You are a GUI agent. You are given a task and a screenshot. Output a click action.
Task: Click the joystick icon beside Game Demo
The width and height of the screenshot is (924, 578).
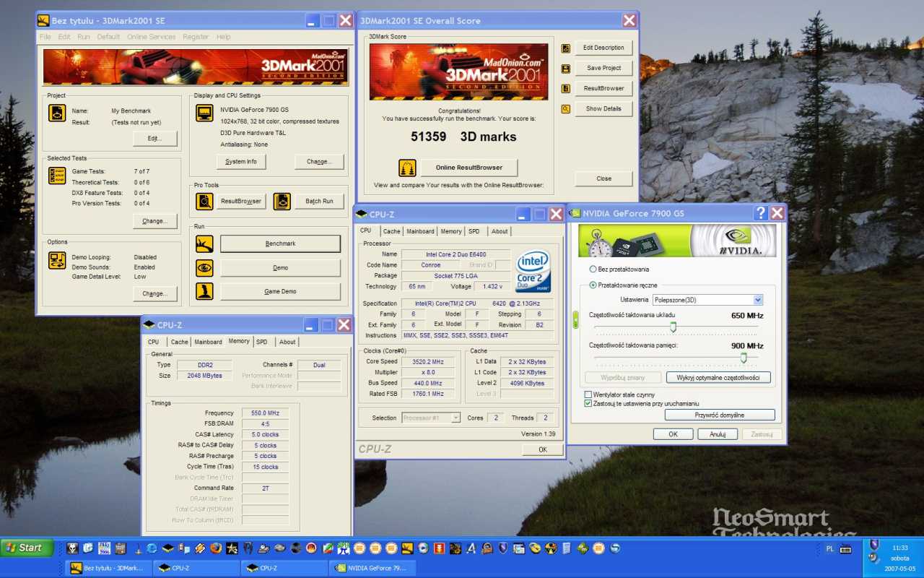[204, 291]
